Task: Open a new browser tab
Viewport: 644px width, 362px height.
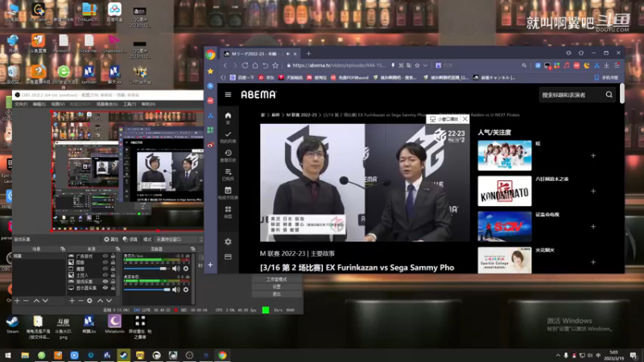Action: coord(308,53)
